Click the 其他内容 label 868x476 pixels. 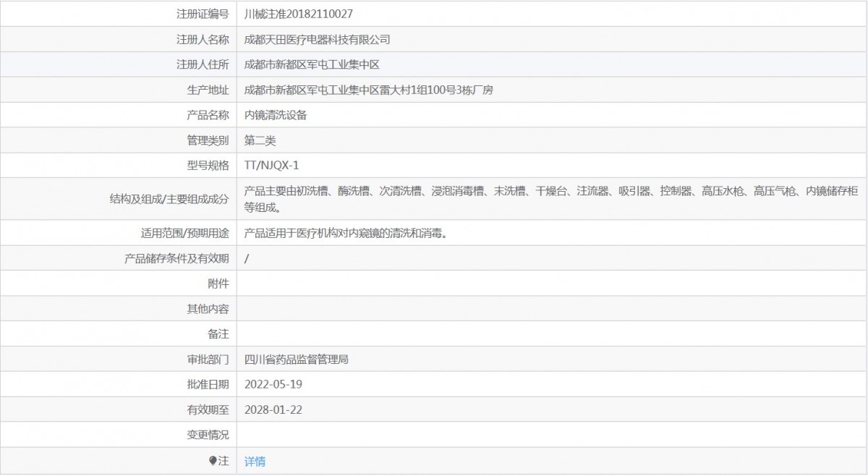click(208, 309)
